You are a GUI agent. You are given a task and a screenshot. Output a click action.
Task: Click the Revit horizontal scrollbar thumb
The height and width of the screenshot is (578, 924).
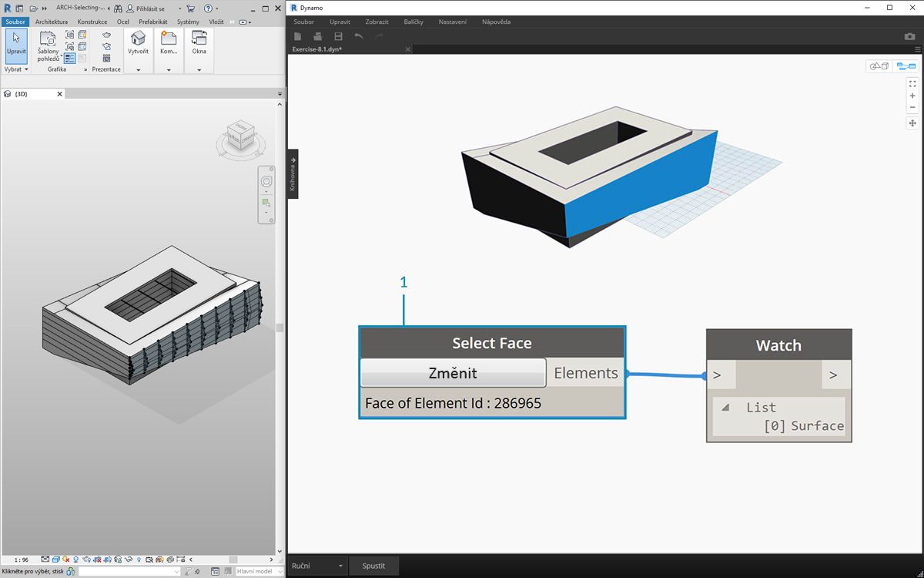click(233, 560)
